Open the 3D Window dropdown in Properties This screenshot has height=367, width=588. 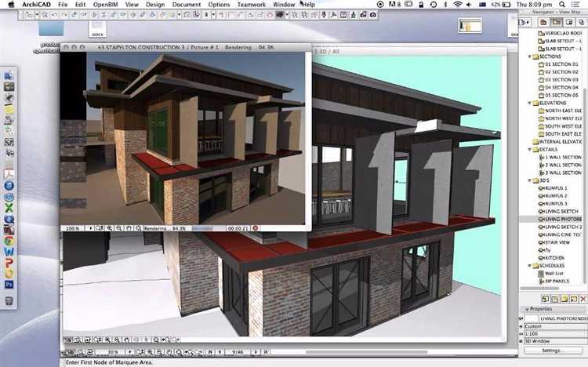click(555, 341)
